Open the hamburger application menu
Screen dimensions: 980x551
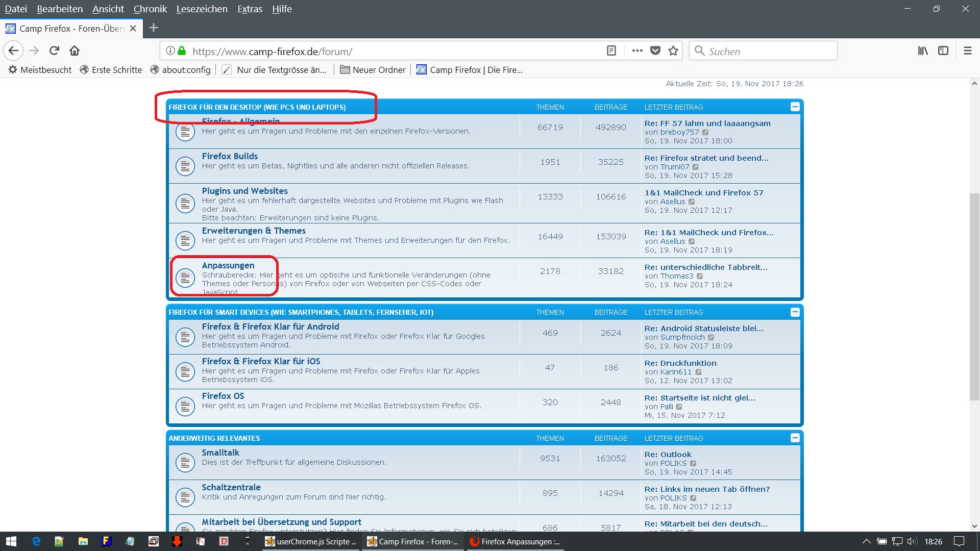[967, 51]
